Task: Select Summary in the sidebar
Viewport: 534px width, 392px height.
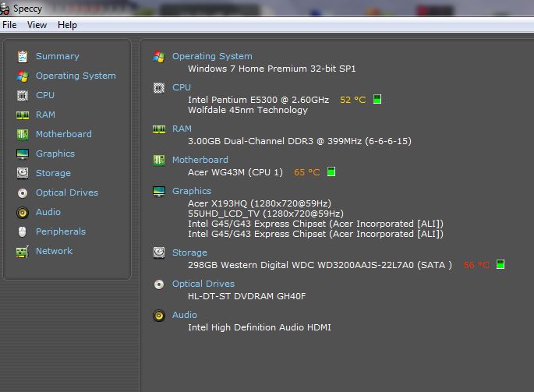Action: tap(58, 56)
